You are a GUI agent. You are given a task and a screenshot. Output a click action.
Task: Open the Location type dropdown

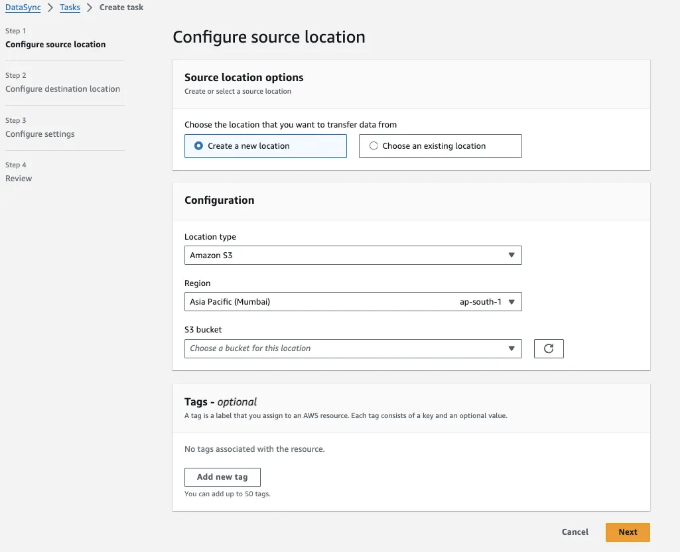353,255
